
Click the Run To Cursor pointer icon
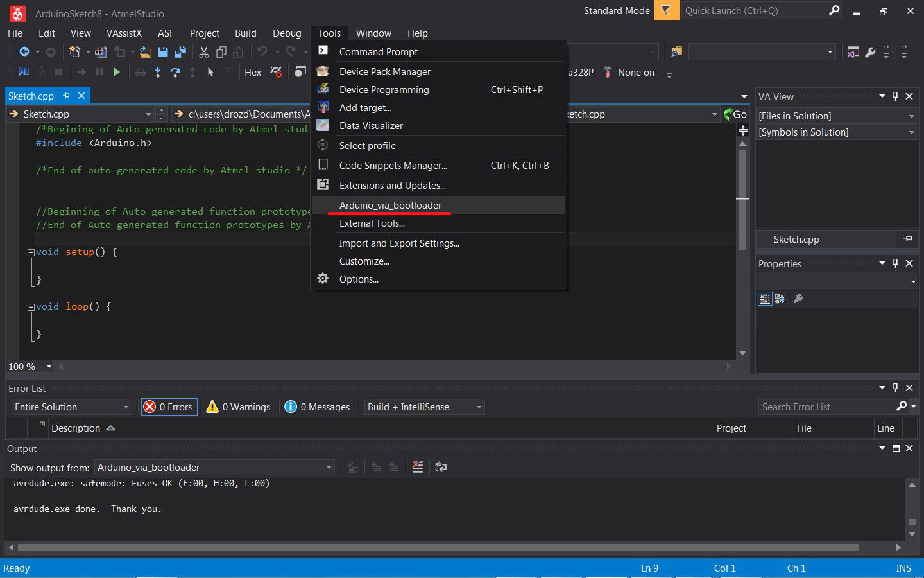coord(210,72)
